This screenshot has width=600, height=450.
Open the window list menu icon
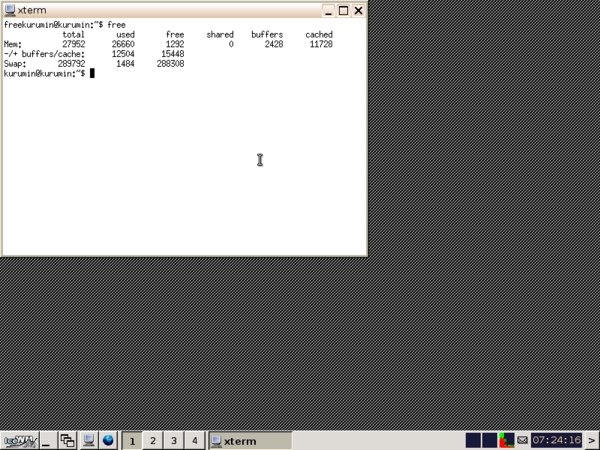click(x=68, y=441)
